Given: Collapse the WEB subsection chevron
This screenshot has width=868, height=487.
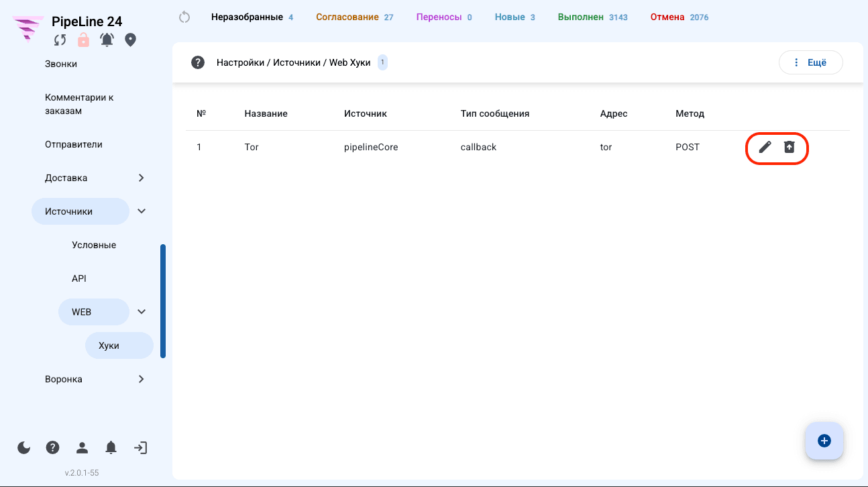Looking at the screenshot, I should (x=142, y=312).
